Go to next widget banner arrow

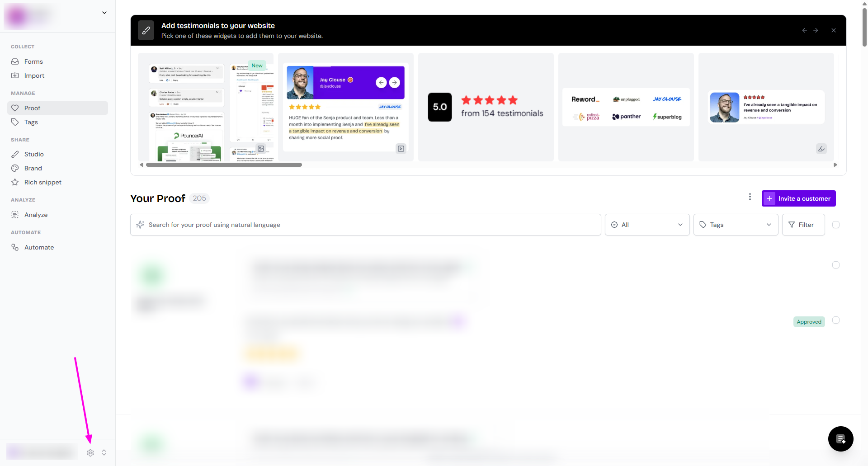coord(816,30)
